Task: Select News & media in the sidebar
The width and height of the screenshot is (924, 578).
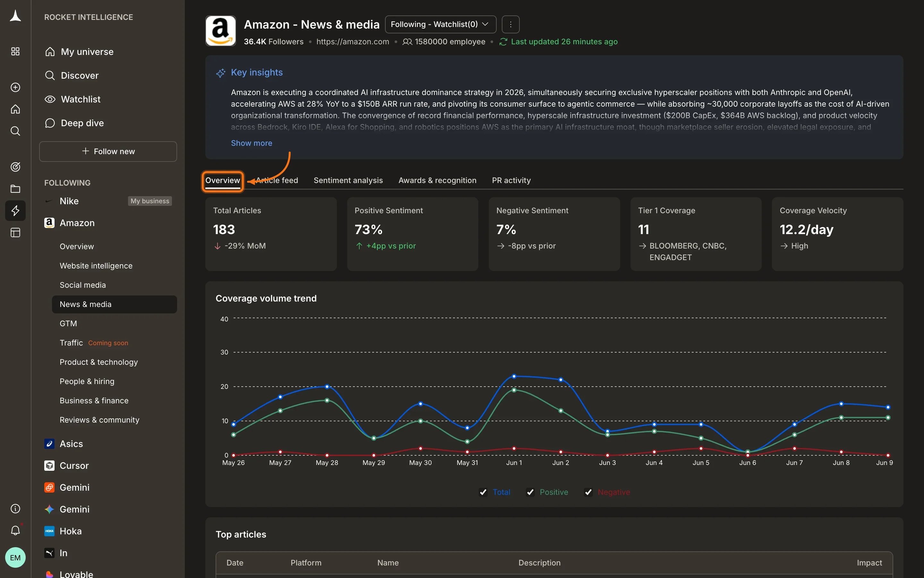Action: pyautogui.click(x=114, y=304)
